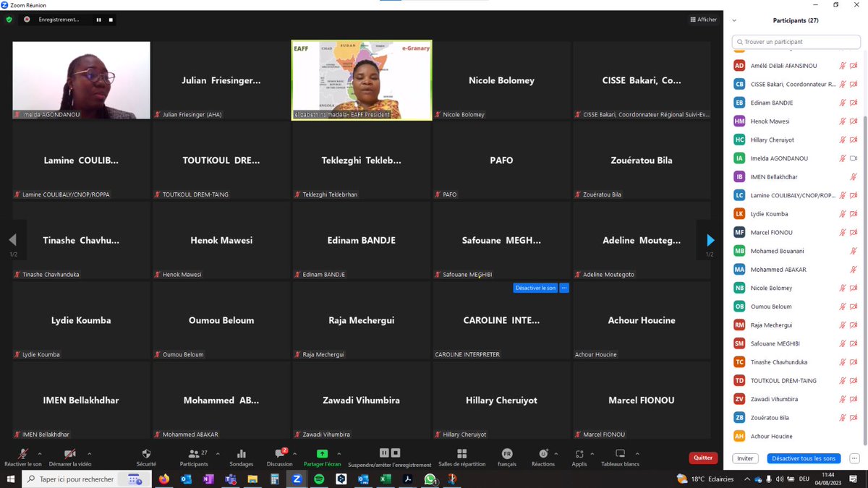Select Imelda AGONDANOU video thumbnail

[82, 80]
